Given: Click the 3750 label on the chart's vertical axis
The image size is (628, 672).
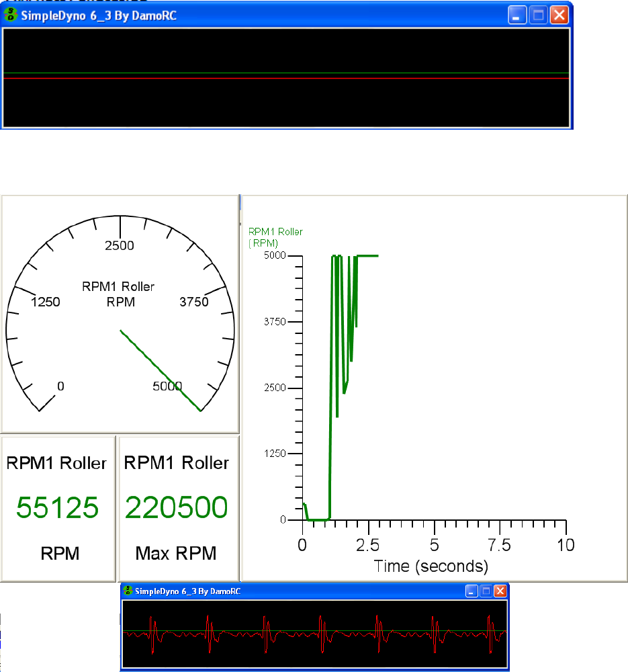Looking at the screenshot, I should [x=275, y=321].
